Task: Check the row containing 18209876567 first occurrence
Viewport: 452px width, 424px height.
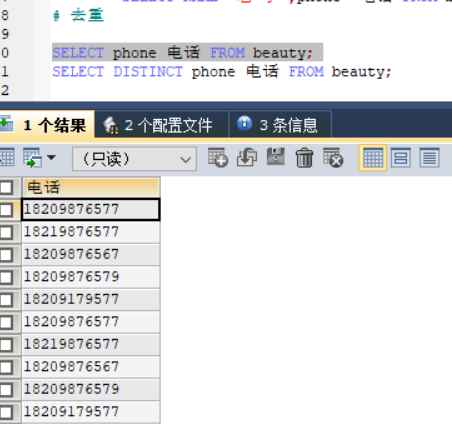Action: [x=6, y=255]
